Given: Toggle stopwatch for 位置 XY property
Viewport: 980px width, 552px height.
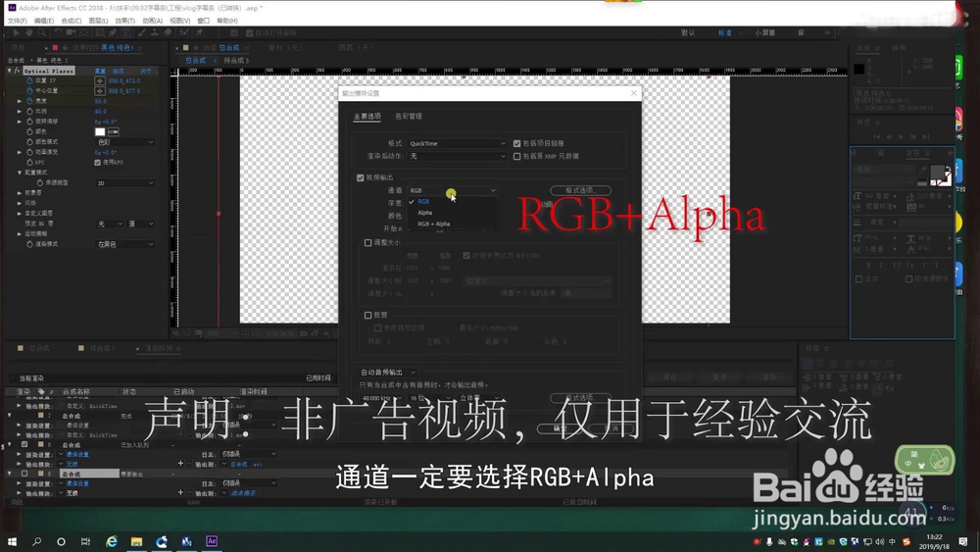Looking at the screenshot, I should [x=29, y=80].
